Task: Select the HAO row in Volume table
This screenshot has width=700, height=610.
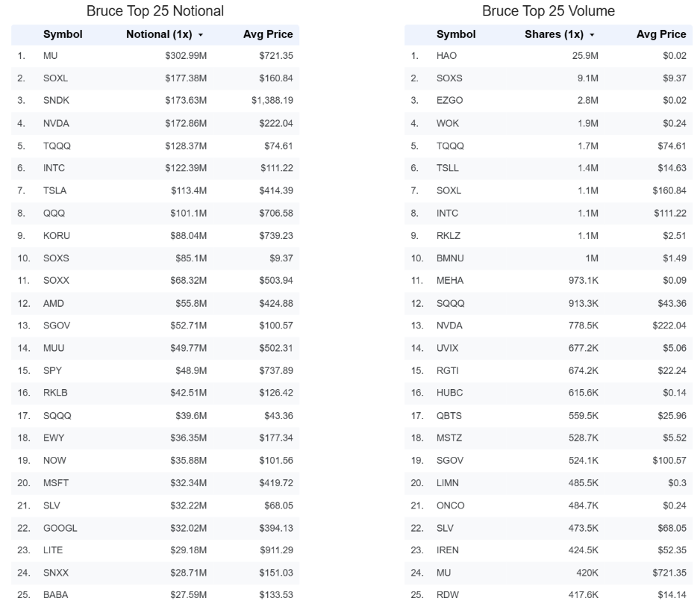Action: click(549, 56)
